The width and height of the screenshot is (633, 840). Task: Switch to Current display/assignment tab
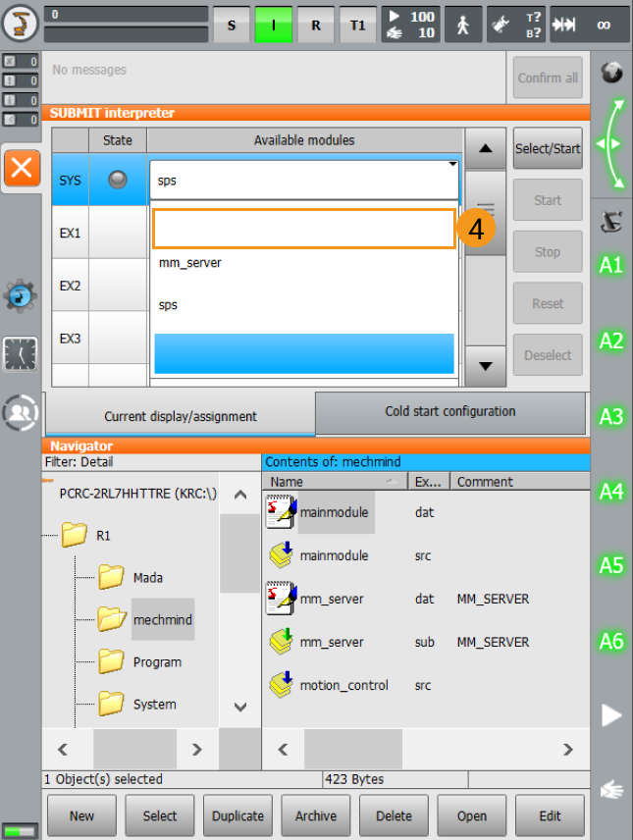pyautogui.click(x=181, y=416)
